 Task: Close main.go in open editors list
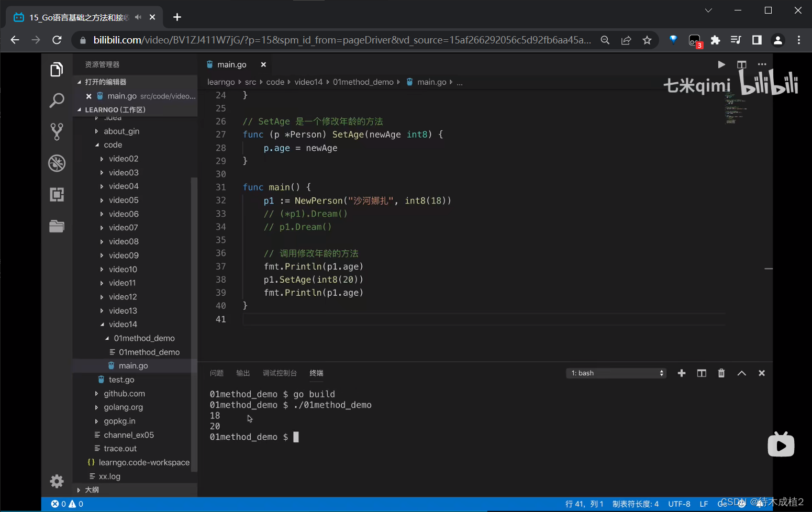(89, 96)
